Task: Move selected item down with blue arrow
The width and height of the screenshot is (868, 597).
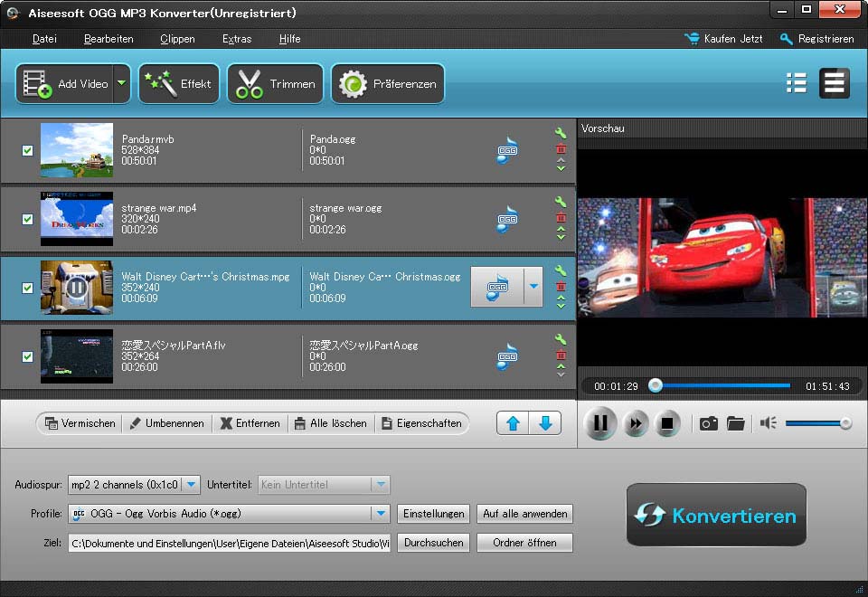Action: [545, 423]
